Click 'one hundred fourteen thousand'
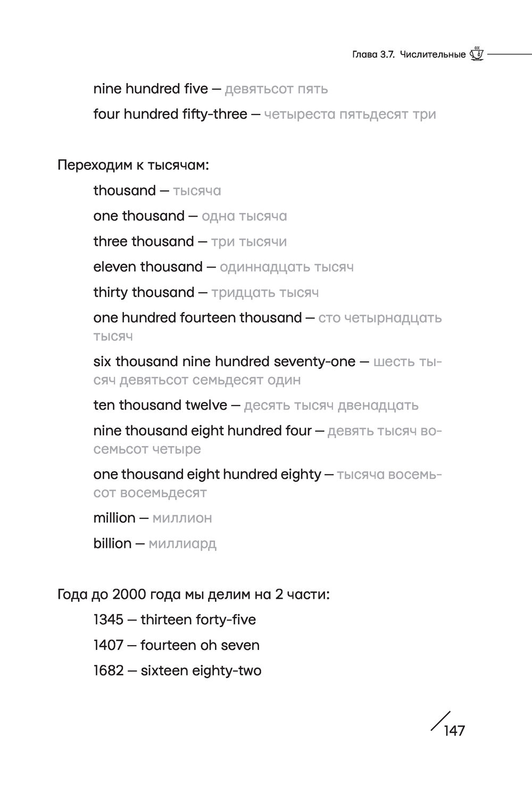This screenshot has width=532, height=791. (x=197, y=318)
